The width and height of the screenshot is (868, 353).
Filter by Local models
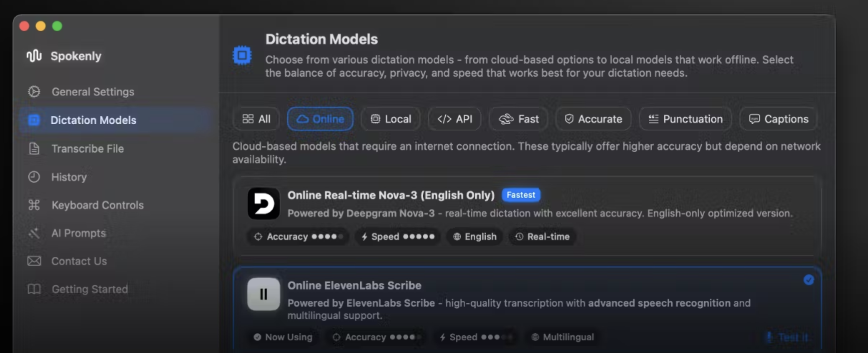pyautogui.click(x=391, y=119)
